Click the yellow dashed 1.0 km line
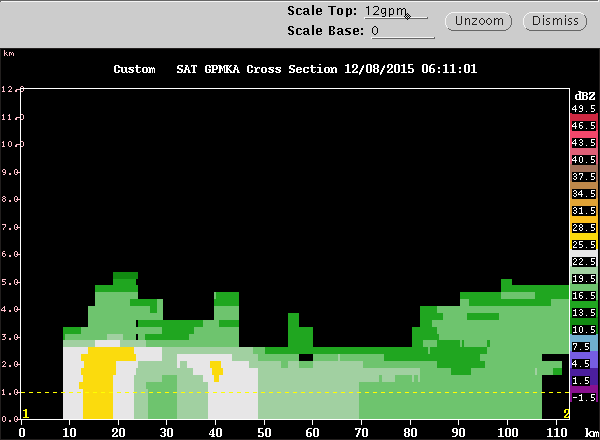The width and height of the screenshot is (600, 440). tap(295, 392)
